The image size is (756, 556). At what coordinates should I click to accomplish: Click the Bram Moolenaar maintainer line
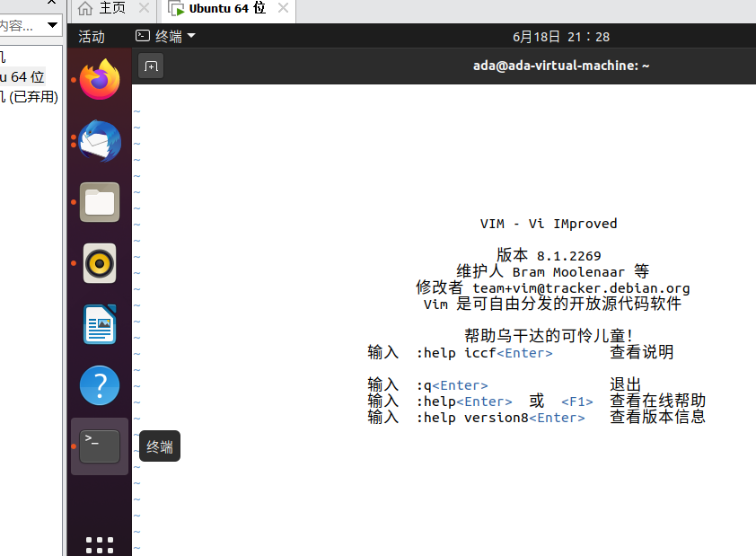pyautogui.click(x=553, y=271)
